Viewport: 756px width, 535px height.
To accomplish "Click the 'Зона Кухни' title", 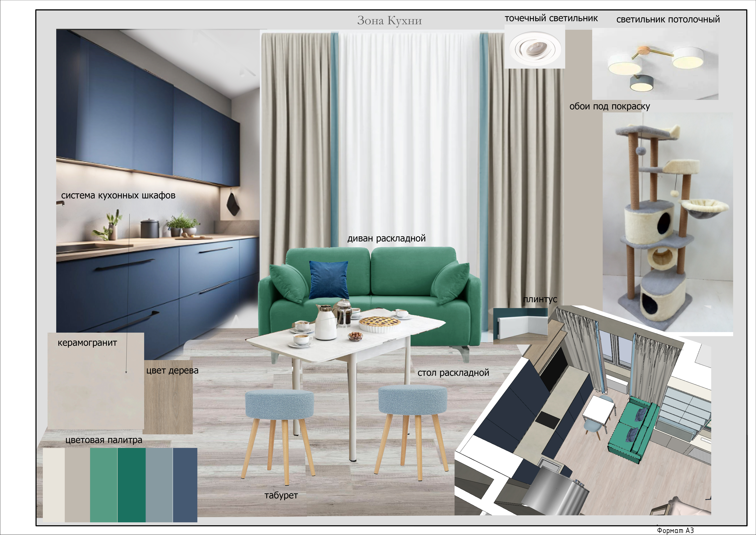I will point(390,20).
